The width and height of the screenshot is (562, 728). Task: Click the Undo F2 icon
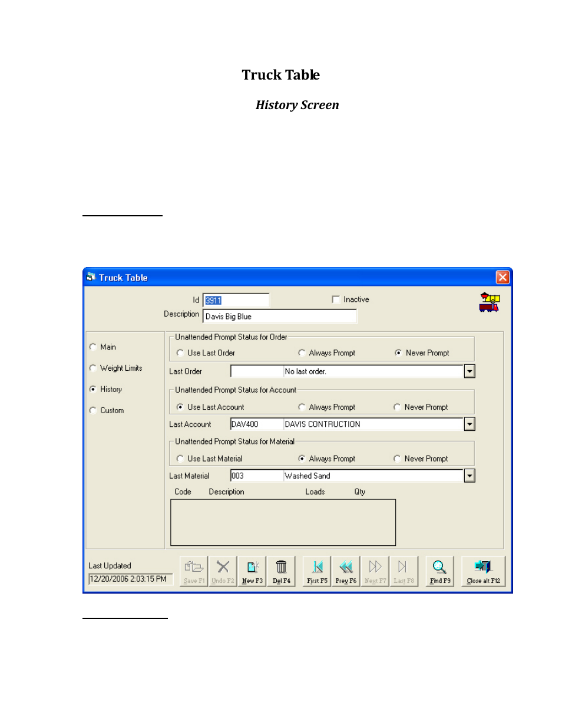pyautogui.click(x=223, y=571)
